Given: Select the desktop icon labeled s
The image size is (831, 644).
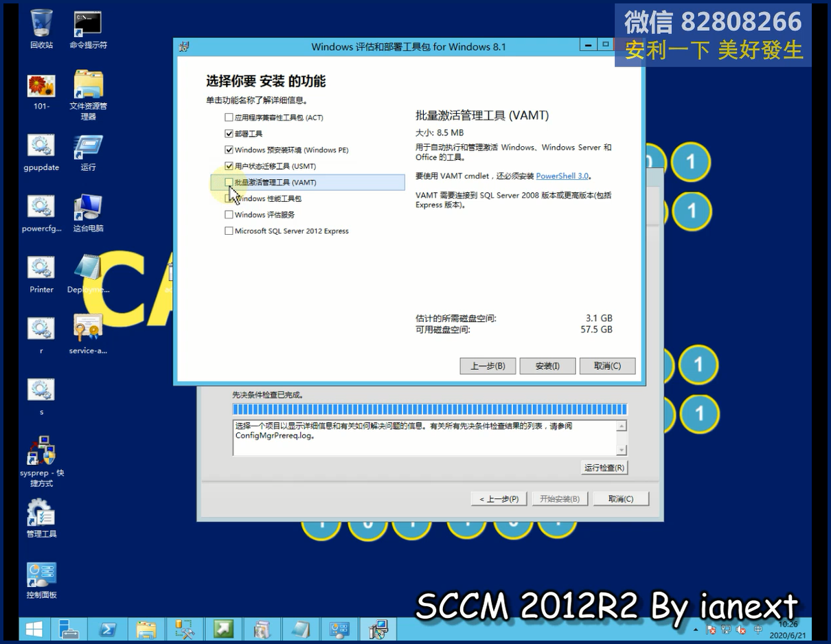Looking at the screenshot, I should pyautogui.click(x=41, y=397).
